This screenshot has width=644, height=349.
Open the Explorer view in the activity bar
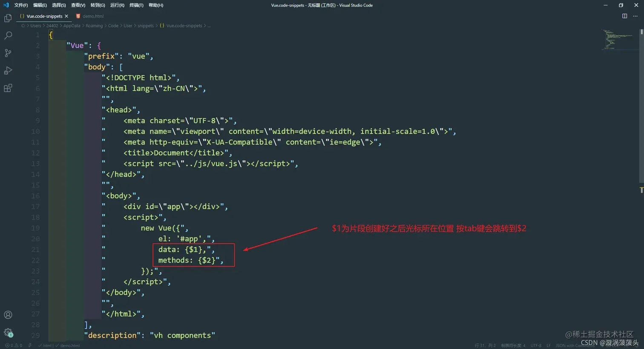coord(8,18)
